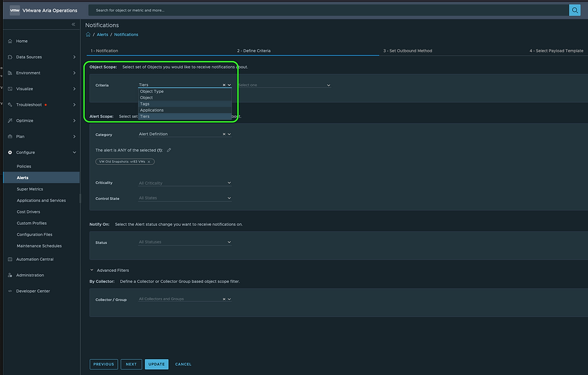Choose Object Type from criteria list
Viewport: 588px width, 375px height.
click(152, 92)
